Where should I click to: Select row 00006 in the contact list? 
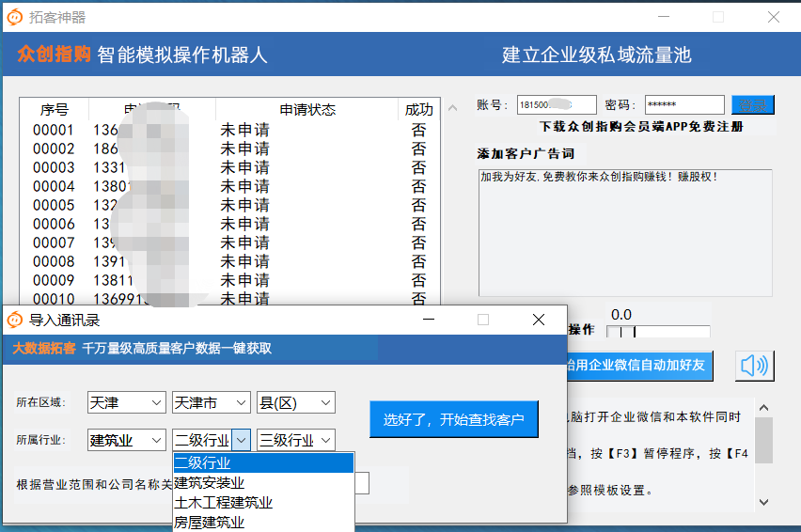(230, 224)
